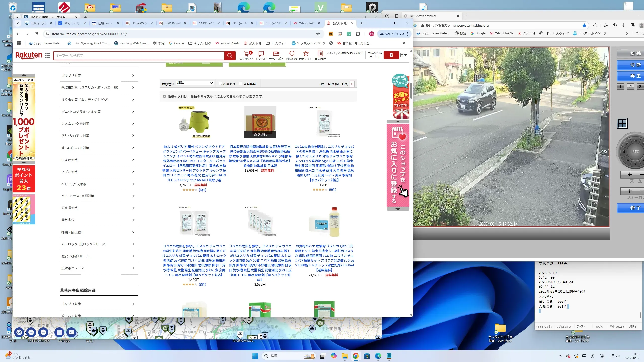Check the 送料無料 filter checkbox

point(240,83)
